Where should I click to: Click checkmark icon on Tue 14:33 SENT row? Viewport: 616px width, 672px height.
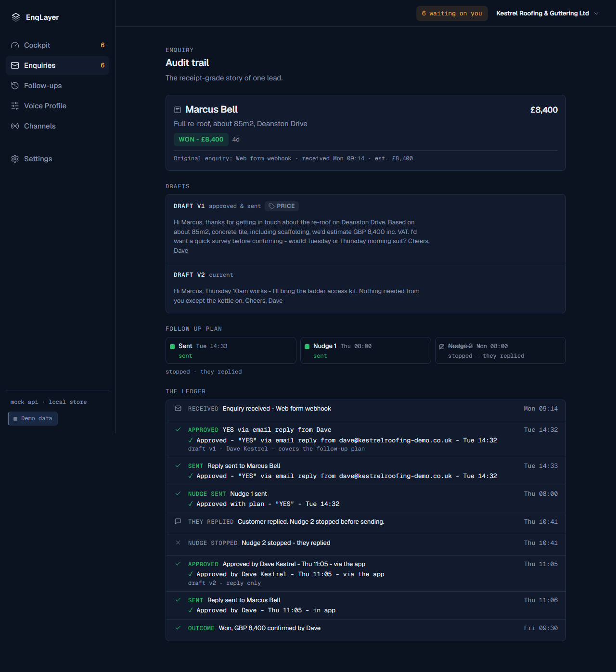178,465
